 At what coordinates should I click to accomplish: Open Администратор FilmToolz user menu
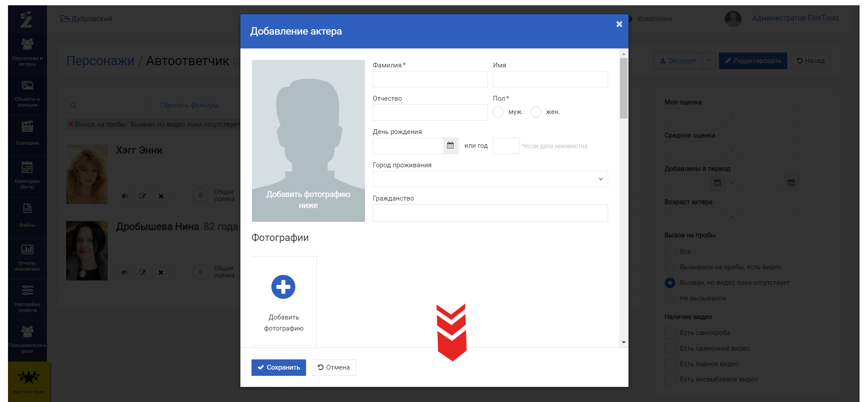[795, 18]
